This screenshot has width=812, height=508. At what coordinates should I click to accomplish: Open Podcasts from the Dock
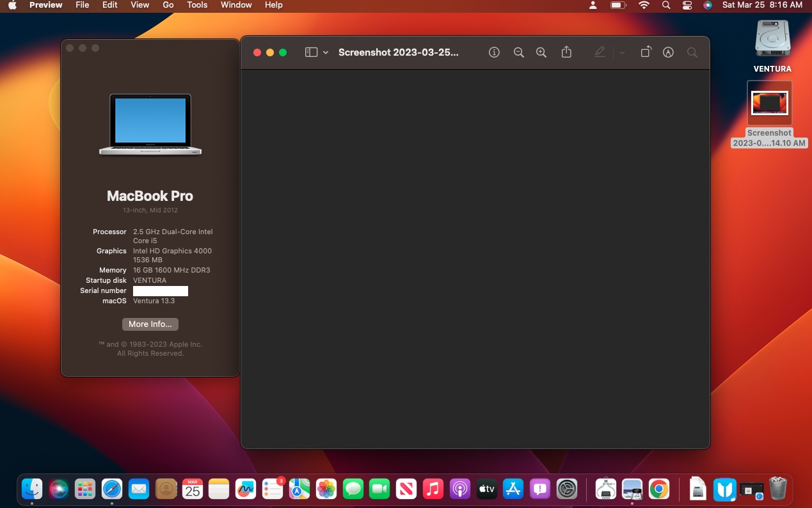(x=460, y=489)
